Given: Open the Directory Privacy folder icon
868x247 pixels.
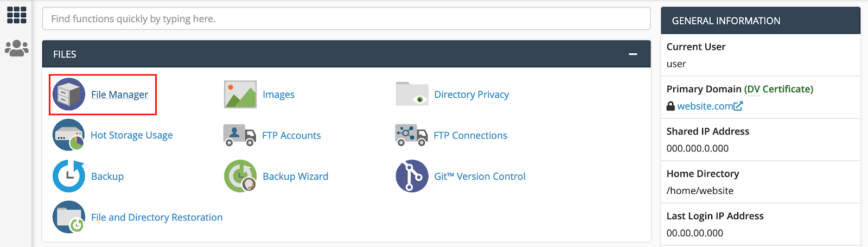Looking at the screenshot, I should (x=412, y=94).
